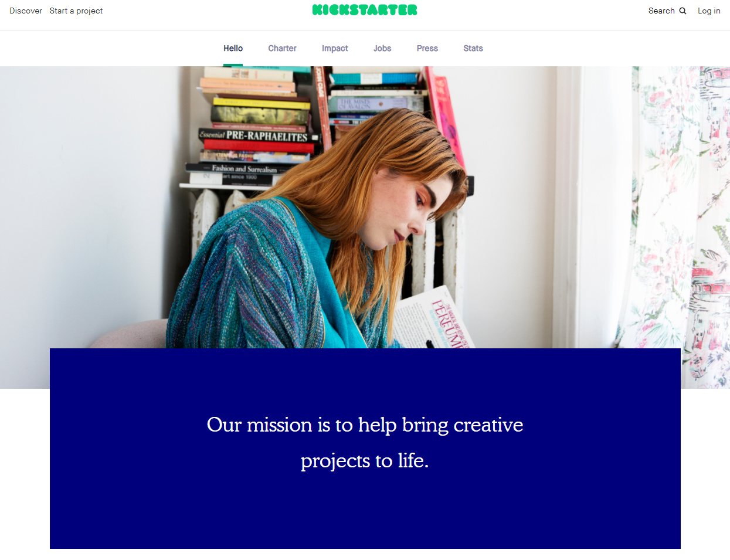Open the Press tab
730x560 pixels.
pos(427,48)
